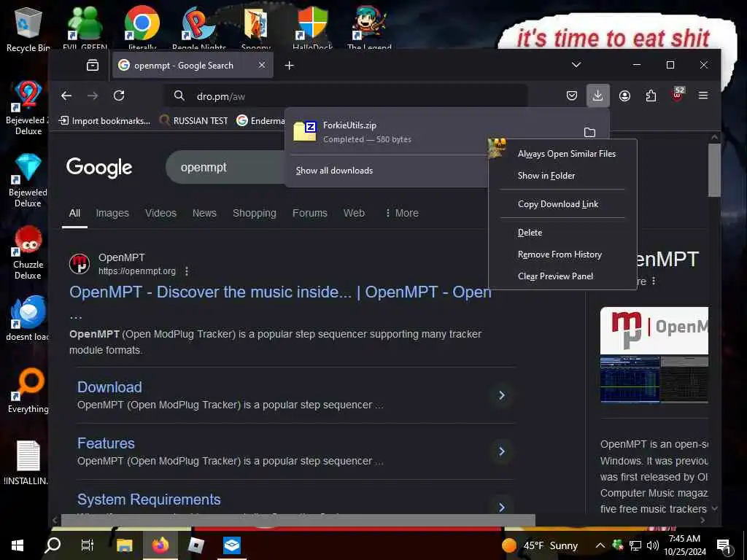The width and height of the screenshot is (747, 560).
Task: Click the Firefox back arrow button
Action: (x=66, y=96)
